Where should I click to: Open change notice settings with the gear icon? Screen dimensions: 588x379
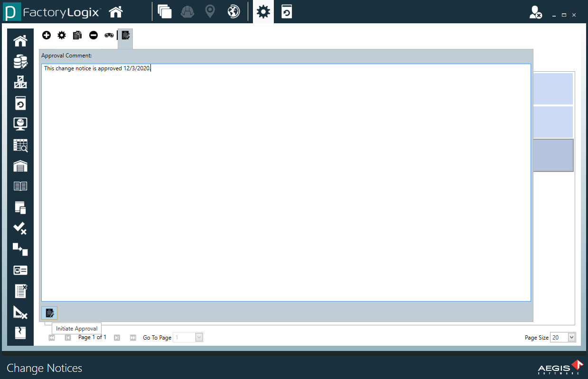pyautogui.click(x=62, y=35)
